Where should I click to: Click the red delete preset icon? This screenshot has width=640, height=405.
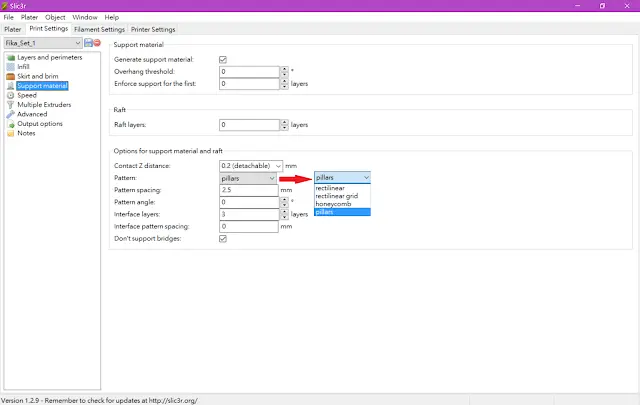pyautogui.click(x=97, y=42)
